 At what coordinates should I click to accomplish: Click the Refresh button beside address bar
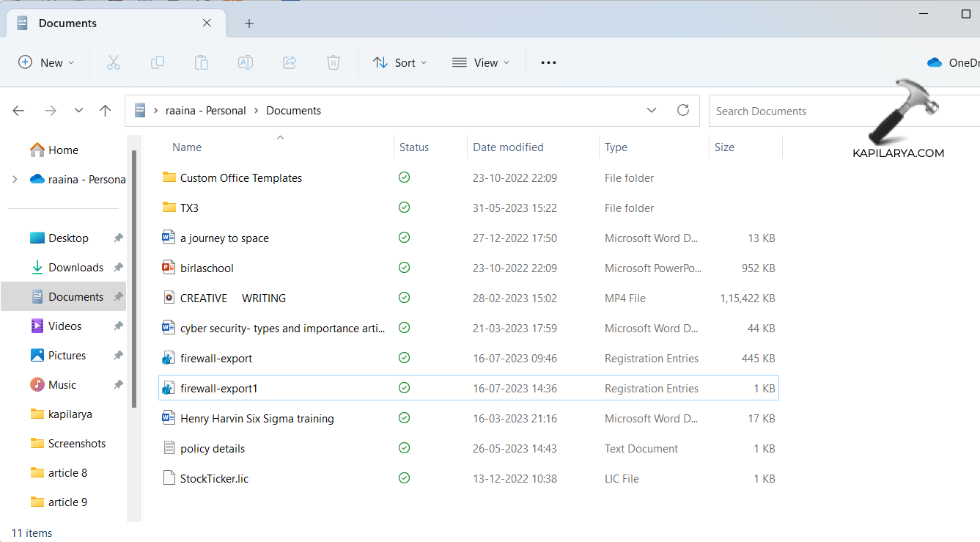click(683, 111)
